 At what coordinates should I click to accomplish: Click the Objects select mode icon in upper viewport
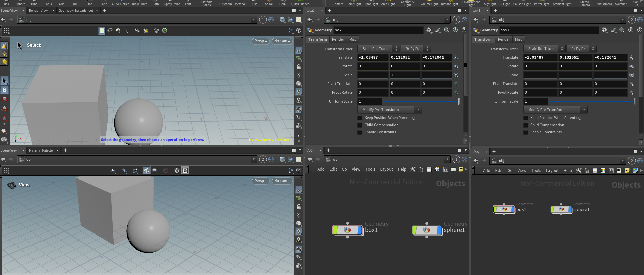pos(4,46)
